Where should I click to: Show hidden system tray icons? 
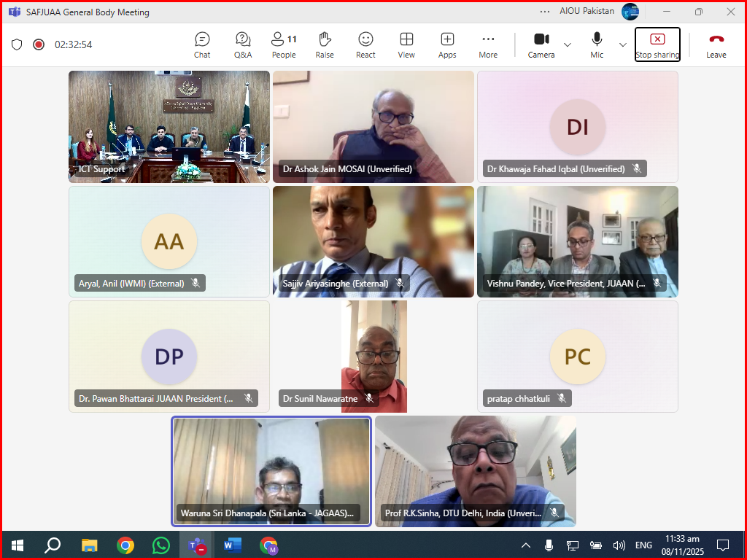(525, 545)
